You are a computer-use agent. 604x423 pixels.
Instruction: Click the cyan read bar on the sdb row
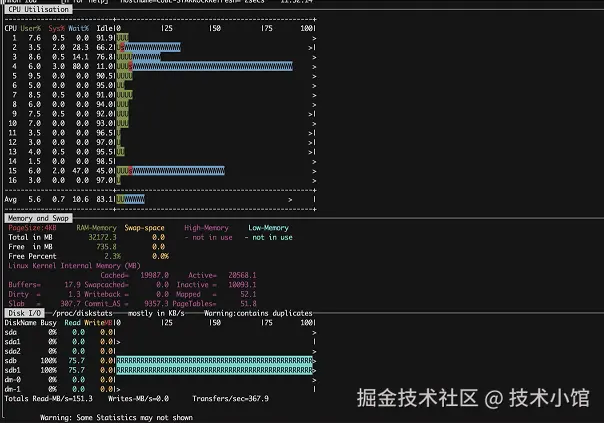214,361
